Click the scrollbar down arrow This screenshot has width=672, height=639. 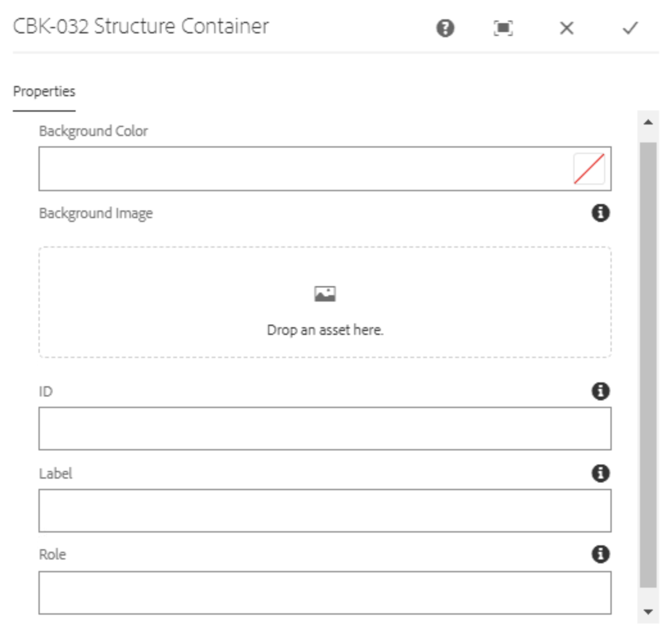648,612
